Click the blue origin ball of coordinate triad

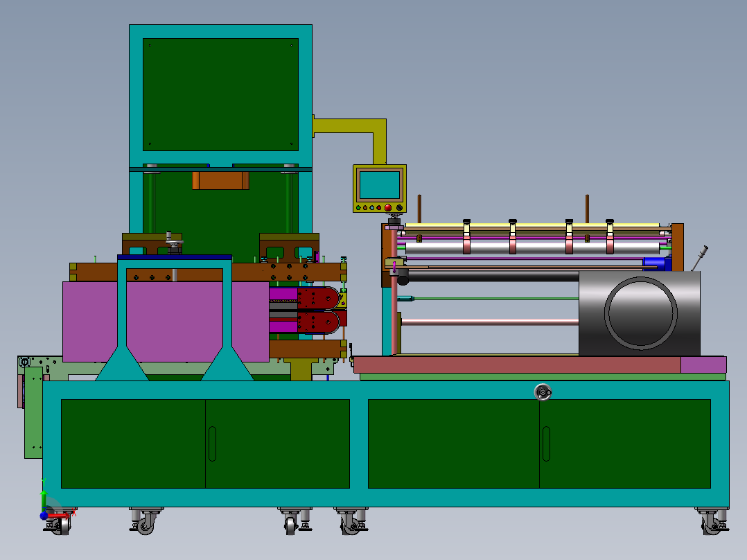click(44, 516)
